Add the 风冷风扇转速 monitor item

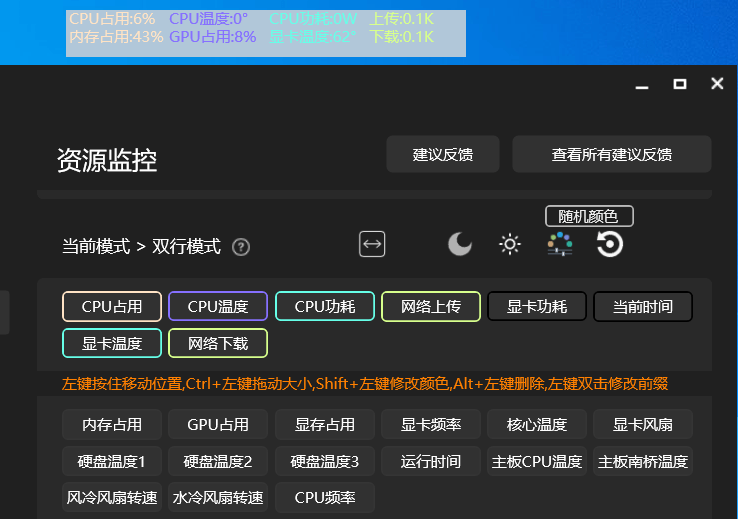pyautogui.click(x=112, y=497)
